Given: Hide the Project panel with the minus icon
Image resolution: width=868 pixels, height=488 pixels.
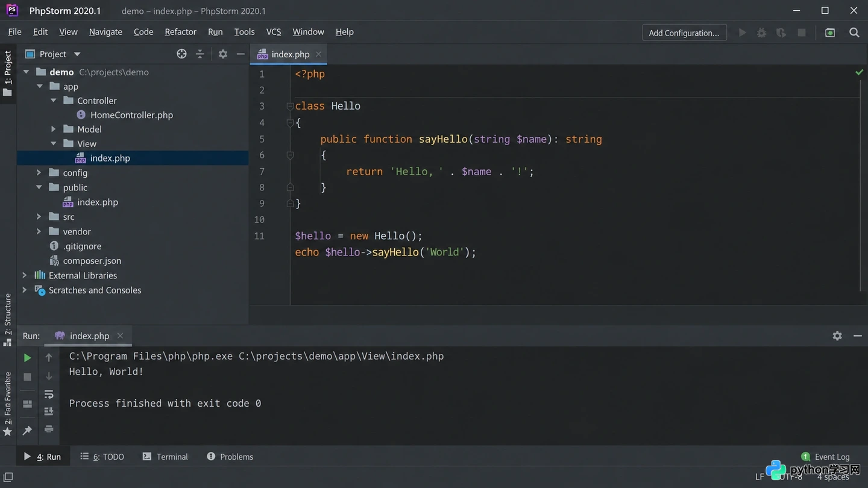Looking at the screenshot, I should tap(241, 54).
